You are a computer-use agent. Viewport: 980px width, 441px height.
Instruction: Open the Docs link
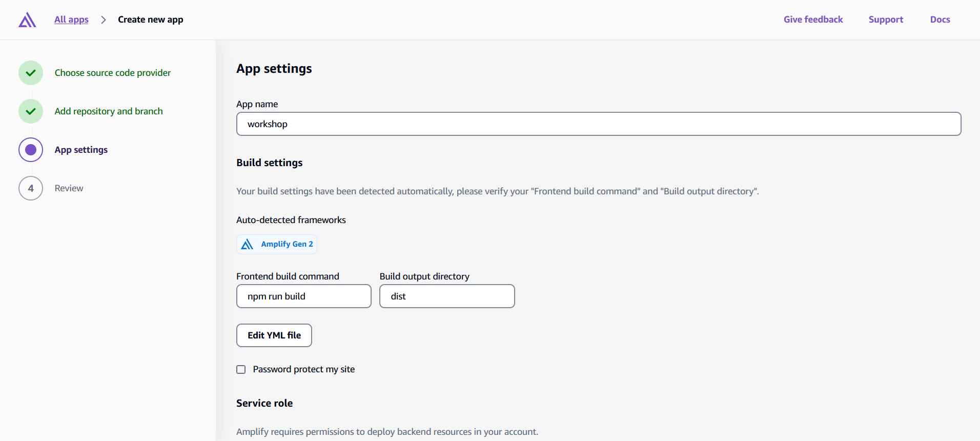point(940,19)
